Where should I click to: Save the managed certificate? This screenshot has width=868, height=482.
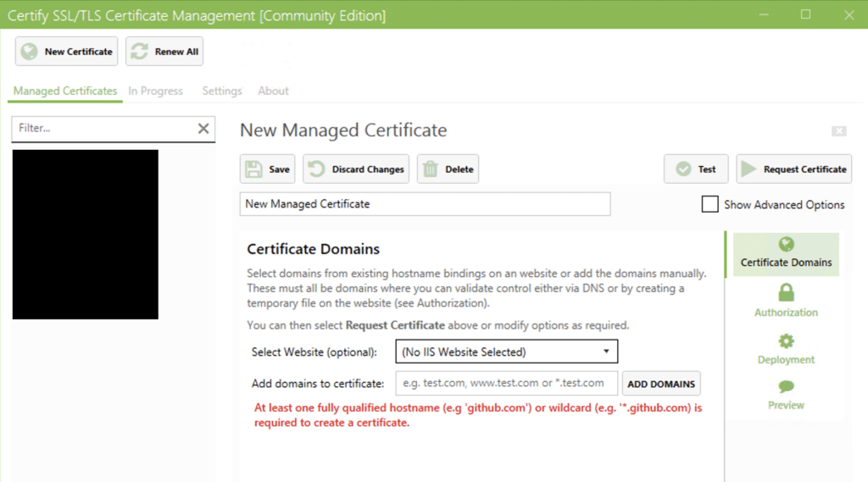pos(267,169)
